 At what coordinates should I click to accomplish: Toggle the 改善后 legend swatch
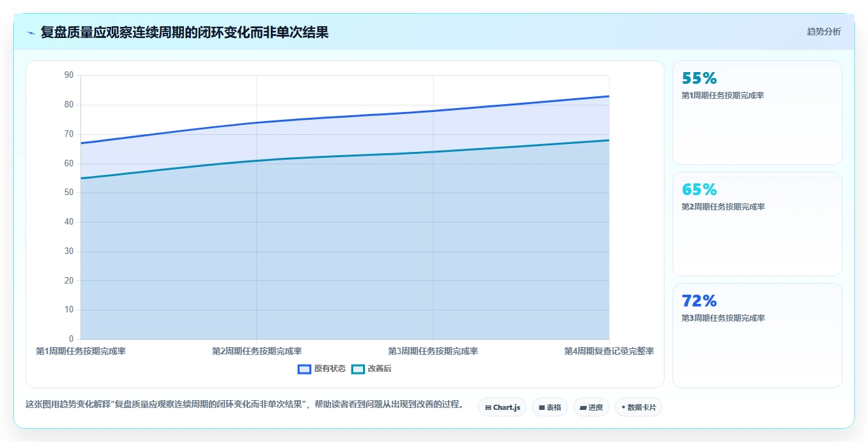(358, 369)
